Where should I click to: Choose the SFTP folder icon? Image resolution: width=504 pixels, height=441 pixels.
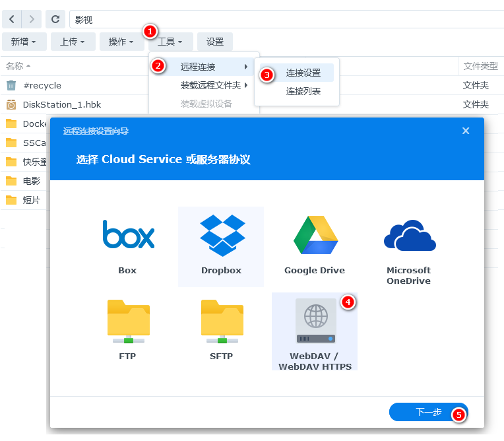click(222, 322)
